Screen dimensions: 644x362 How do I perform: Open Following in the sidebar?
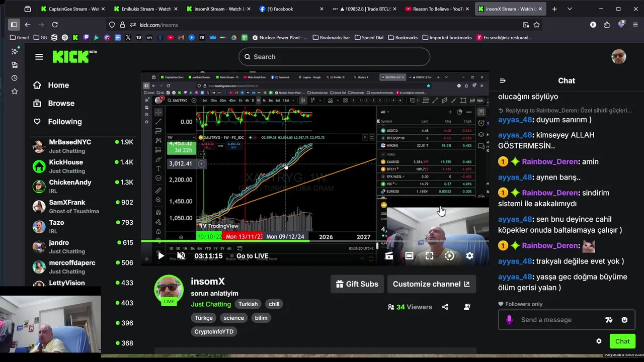[57, 122]
